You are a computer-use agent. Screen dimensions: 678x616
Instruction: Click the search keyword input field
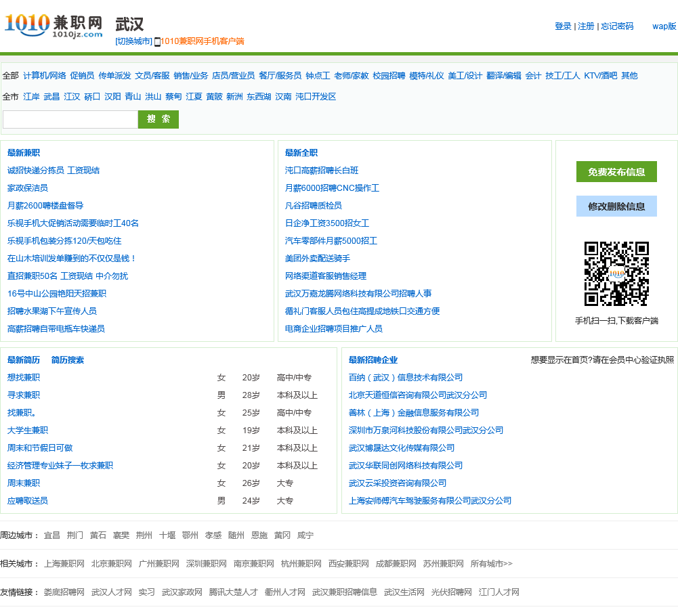pos(70,119)
